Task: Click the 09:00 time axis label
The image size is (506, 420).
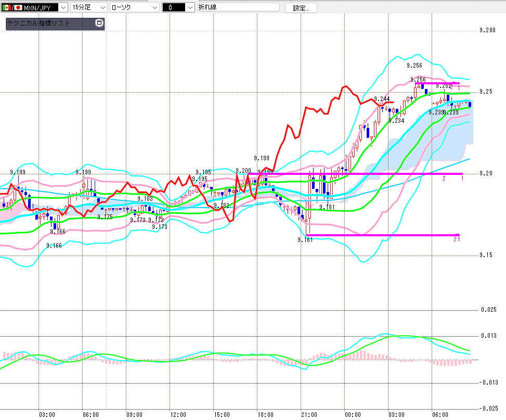Action: pyautogui.click(x=134, y=414)
